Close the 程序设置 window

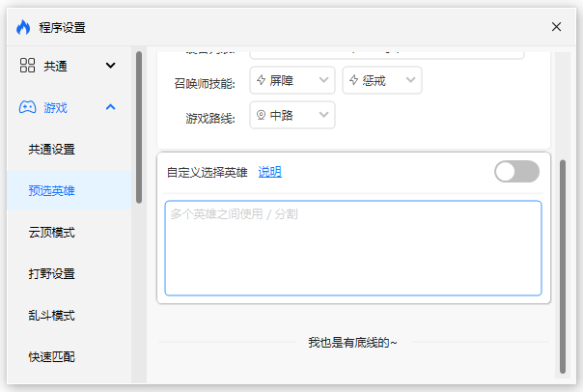pyautogui.click(x=556, y=27)
